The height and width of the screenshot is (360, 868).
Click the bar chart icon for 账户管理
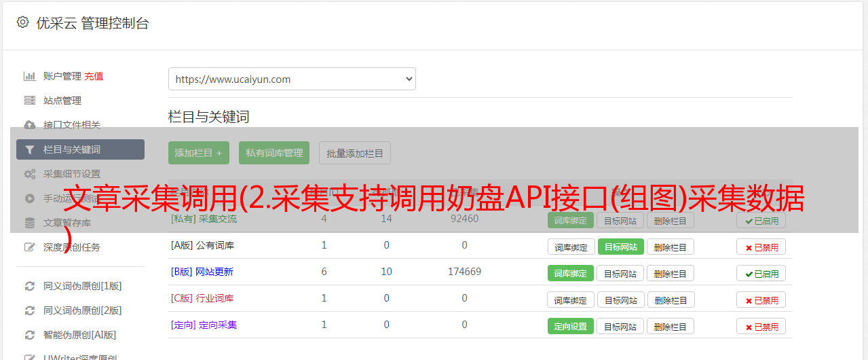(29, 76)
